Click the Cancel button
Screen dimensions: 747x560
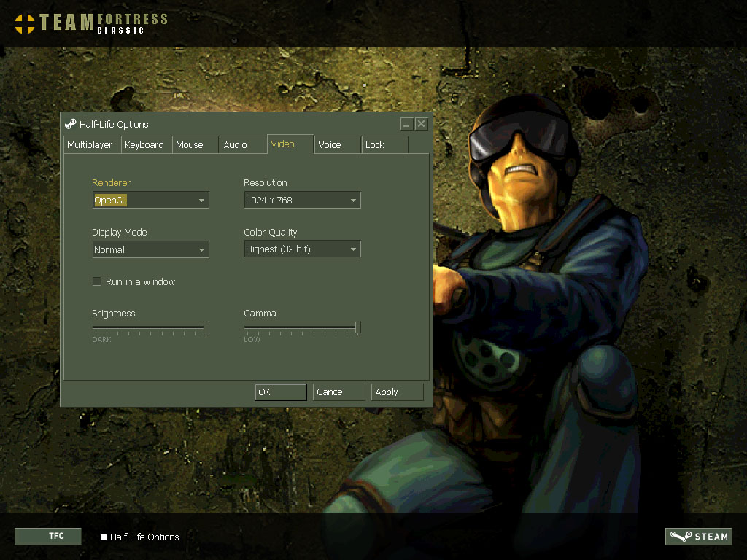338,392
